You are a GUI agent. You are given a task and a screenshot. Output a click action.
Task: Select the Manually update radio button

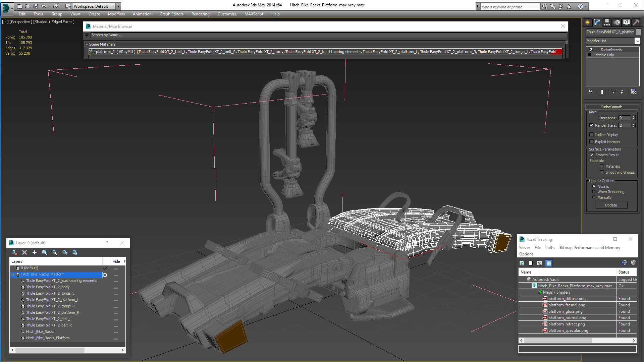click(594, 197)
